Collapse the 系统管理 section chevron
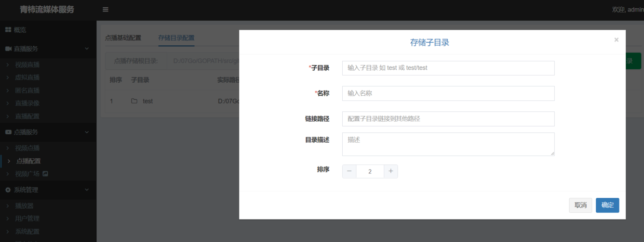The height and width of the screenshot is (242, 644). coord(87,190)
